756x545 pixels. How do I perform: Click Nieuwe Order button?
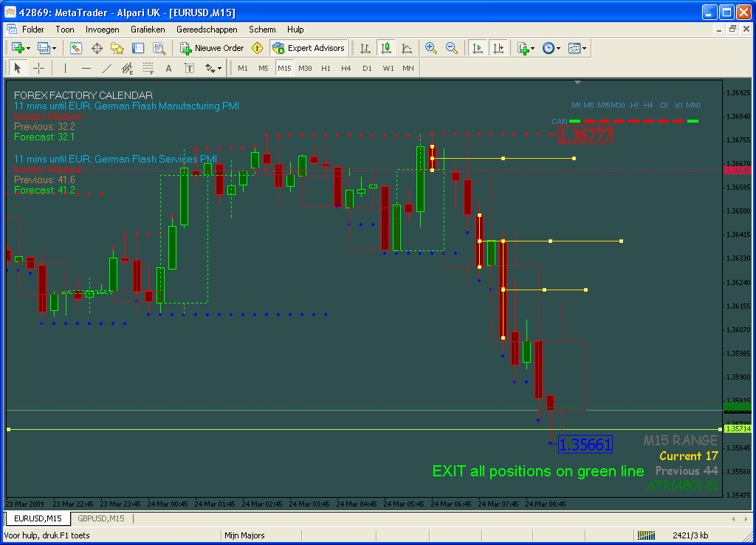(x=212, y=48)
